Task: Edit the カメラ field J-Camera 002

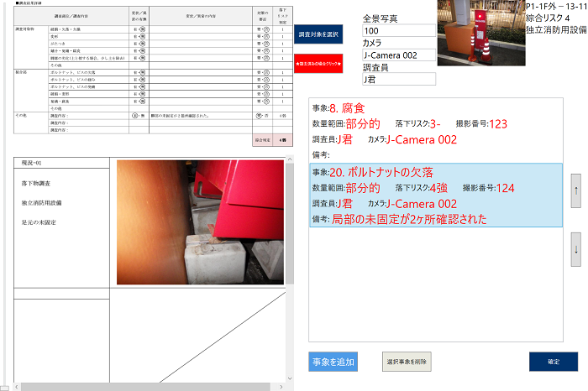Action: tap(399, 55)
